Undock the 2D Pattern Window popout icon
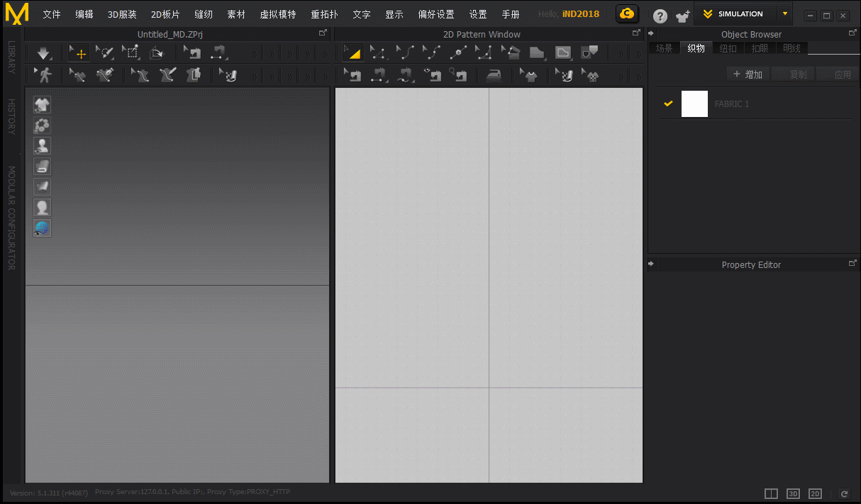Viewport: 861px width, 504px height. [636, 33]
